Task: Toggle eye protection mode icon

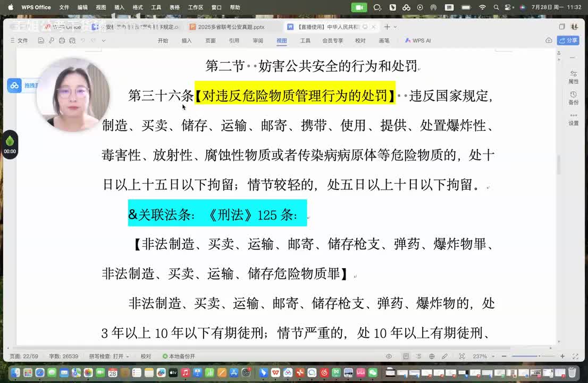Action: (389, 356)
